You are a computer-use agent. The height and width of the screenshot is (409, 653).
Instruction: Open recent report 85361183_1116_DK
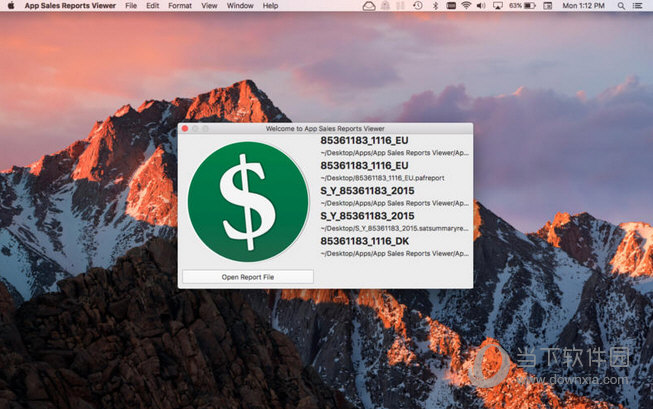pos(394,247)
